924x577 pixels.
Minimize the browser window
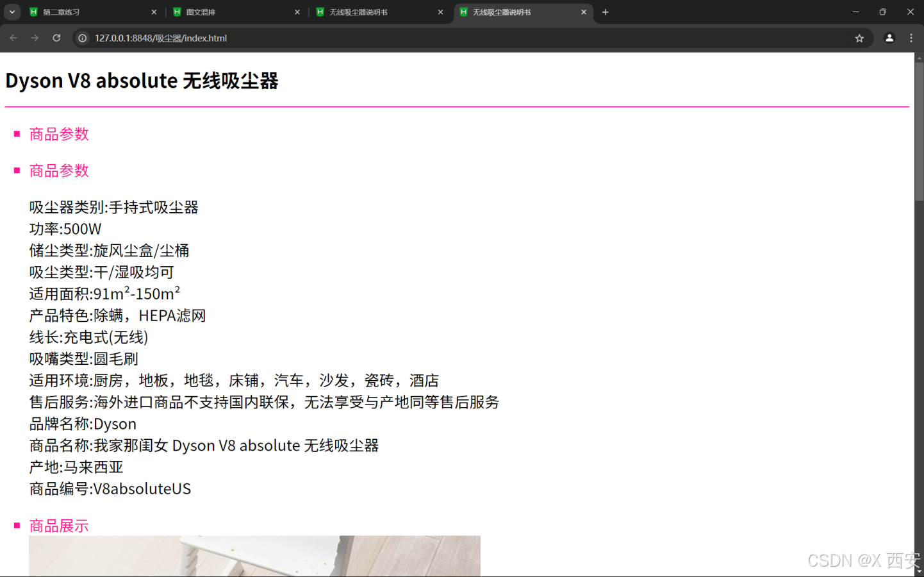point(855,12)
